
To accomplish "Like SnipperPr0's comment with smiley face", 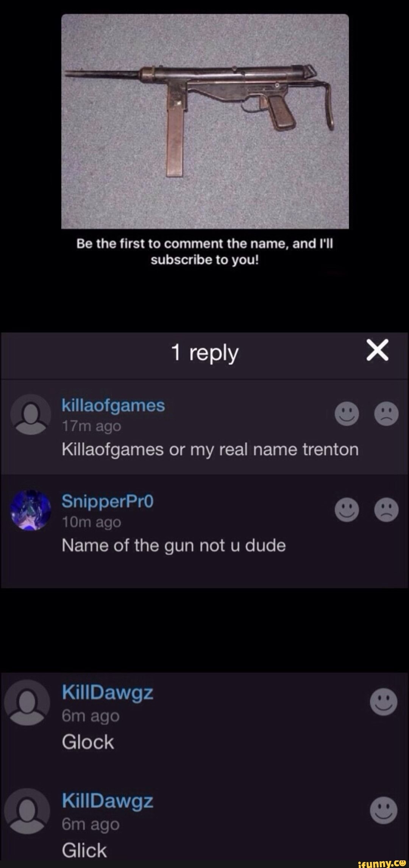I will click(347, 510).
